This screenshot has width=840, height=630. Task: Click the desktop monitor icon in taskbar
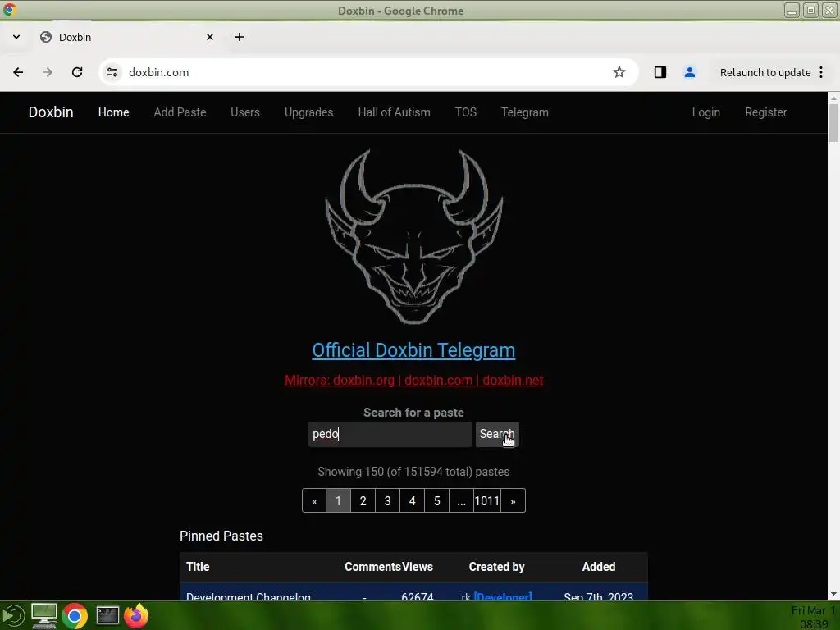(x=44, y=615)
